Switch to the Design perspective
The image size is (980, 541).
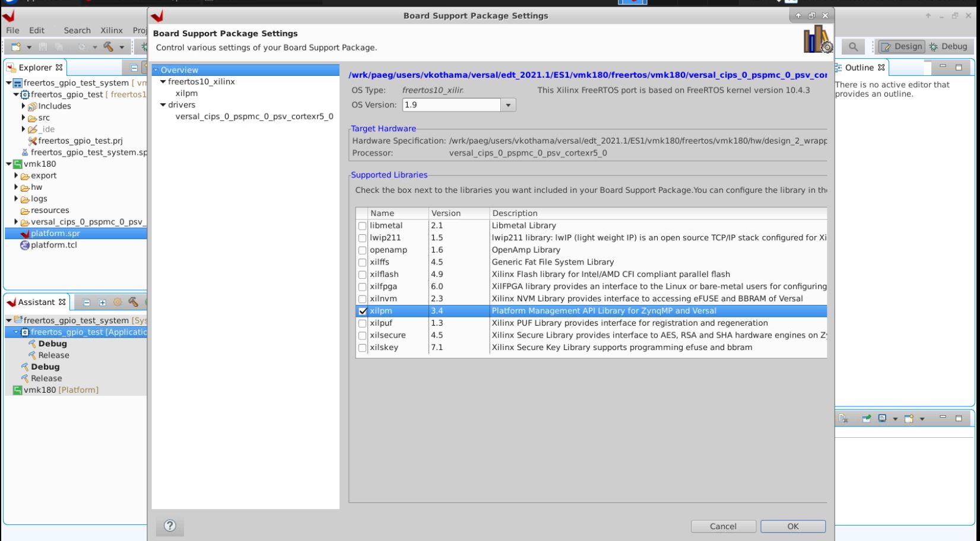901,46
